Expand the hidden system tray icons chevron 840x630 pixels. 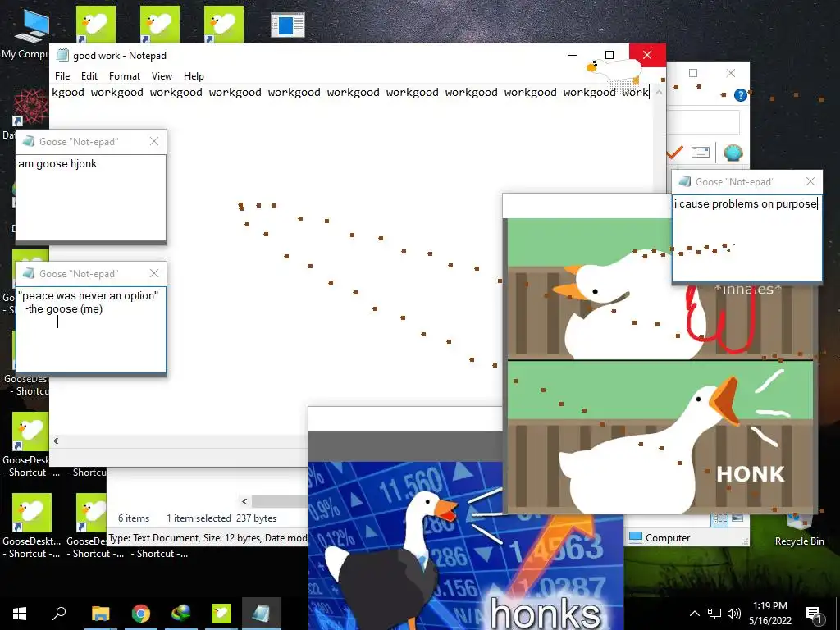[x=694, y=614]
